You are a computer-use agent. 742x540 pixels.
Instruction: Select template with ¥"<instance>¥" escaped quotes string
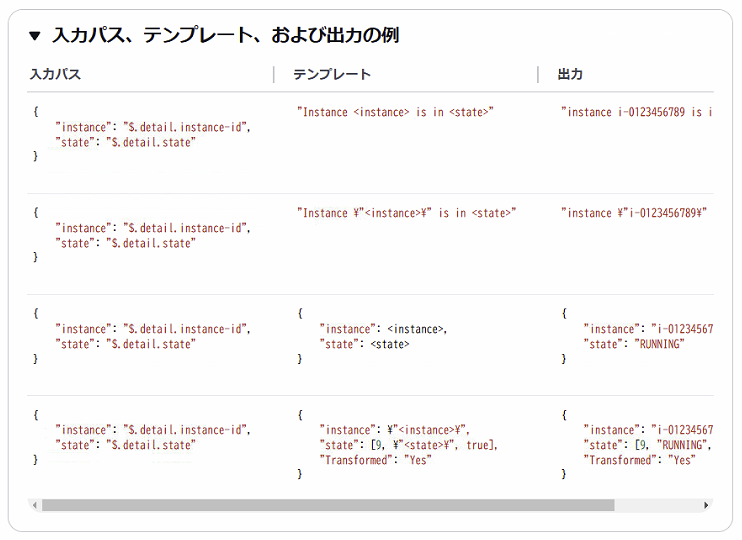point(406,213)
